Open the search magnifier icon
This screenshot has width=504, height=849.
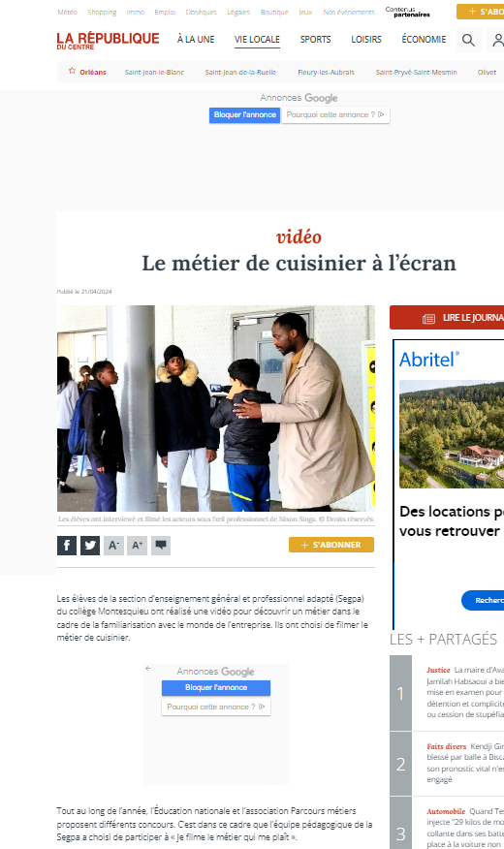point(468,40)
